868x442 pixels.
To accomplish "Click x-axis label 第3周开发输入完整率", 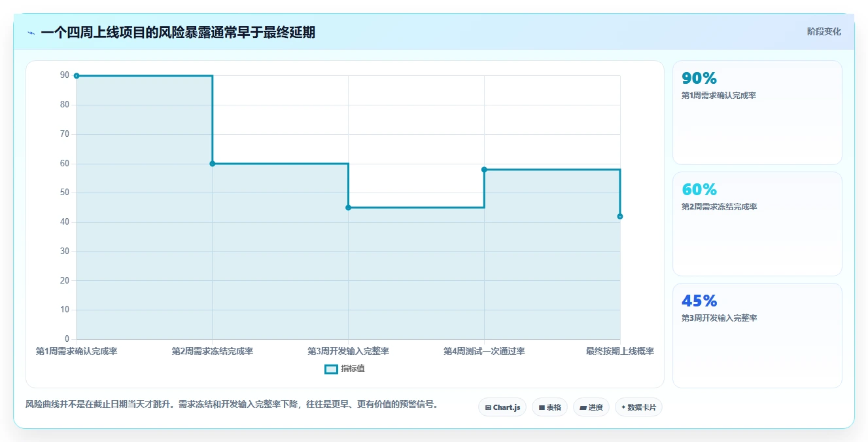I will [348, 351].
